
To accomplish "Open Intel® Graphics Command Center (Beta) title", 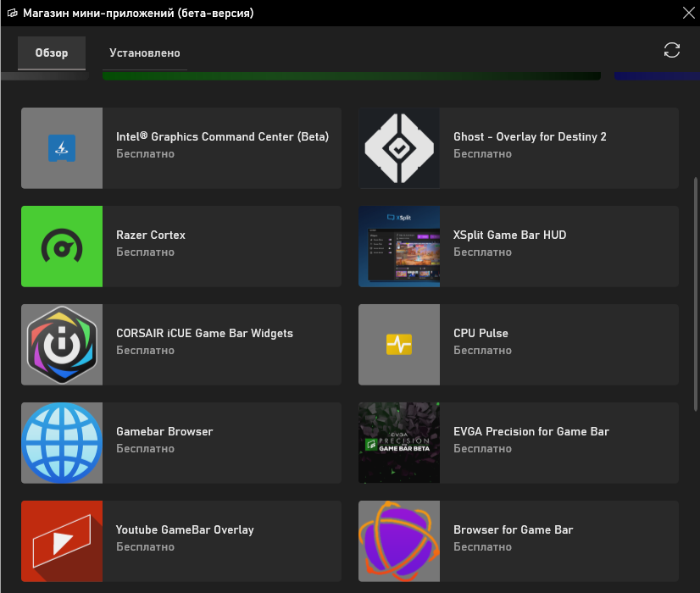I will (222, 136).
